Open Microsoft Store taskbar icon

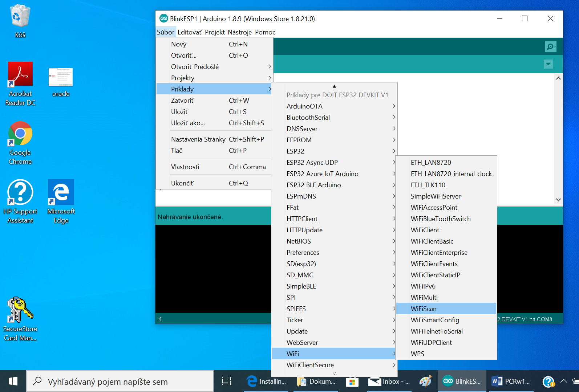tap(352, 381)
